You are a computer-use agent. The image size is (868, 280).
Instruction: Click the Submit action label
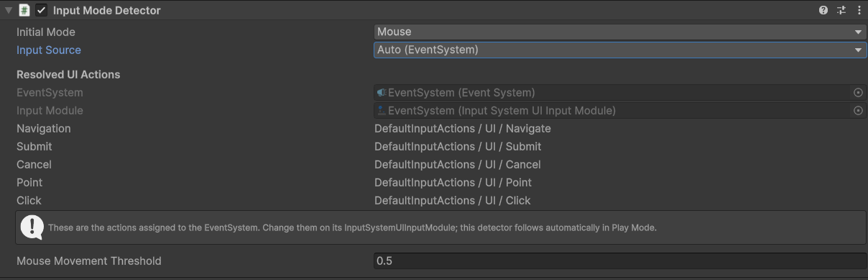tap(34, 146)
